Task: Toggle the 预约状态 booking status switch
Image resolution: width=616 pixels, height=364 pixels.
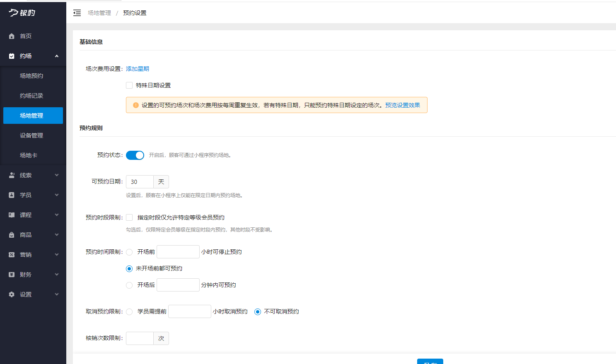Action: click(x=135, y=155)
